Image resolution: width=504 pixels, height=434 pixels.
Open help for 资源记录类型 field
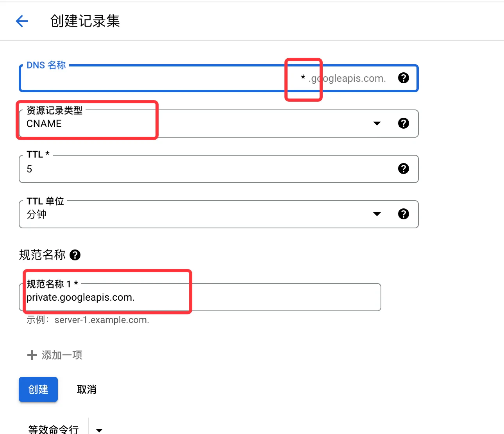point(404,123)
